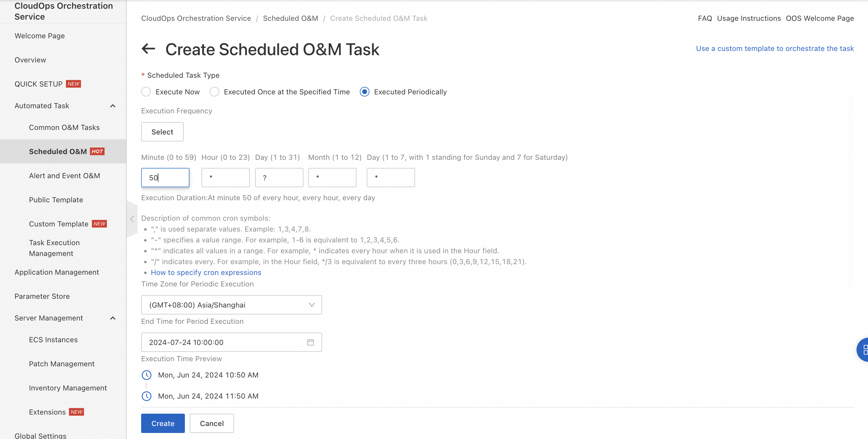Image resolution: width=868 pixels, height=439 pixels.
Task: Collapse the Automated Task menu section
Action: 112,106
